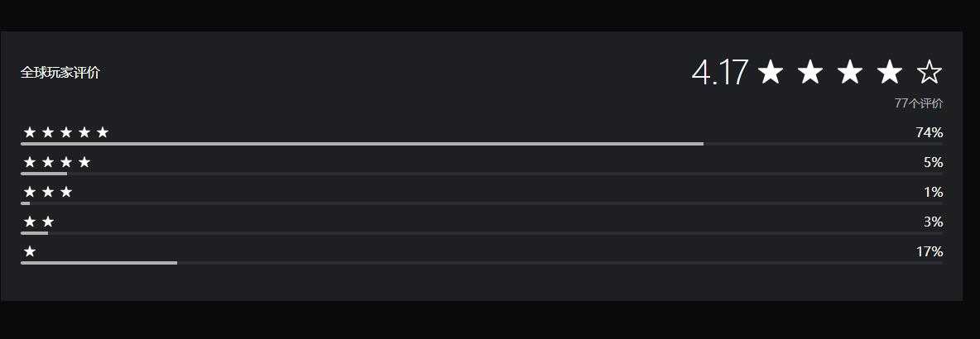Click the 17% percentage label

(x=930, y=251)
